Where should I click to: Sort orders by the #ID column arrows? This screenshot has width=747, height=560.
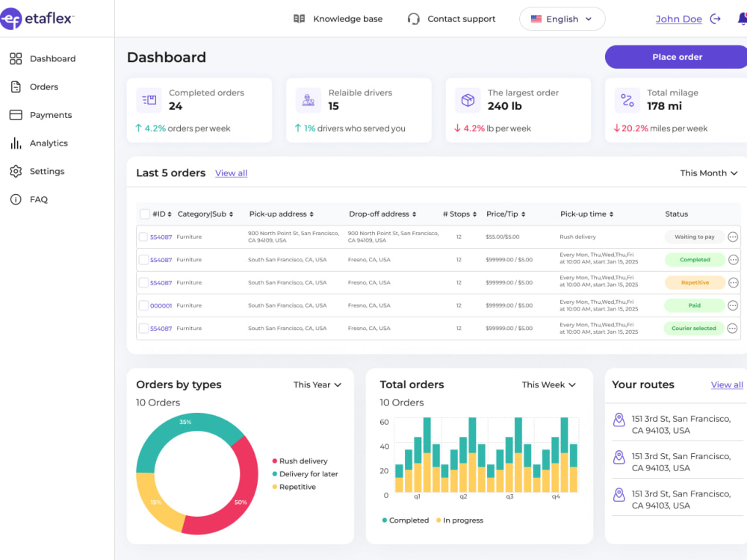[x=169, y=214]
